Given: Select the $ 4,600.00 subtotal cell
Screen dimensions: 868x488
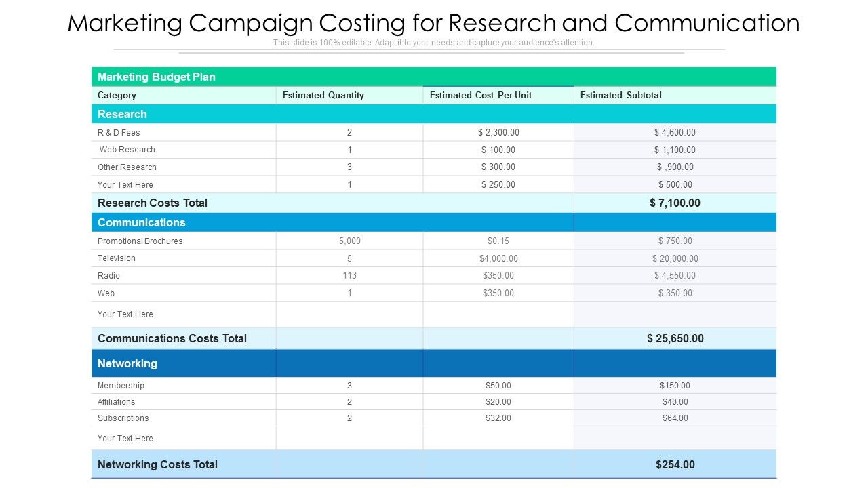Looking at the screenshot, I should [x=675, y=133].
